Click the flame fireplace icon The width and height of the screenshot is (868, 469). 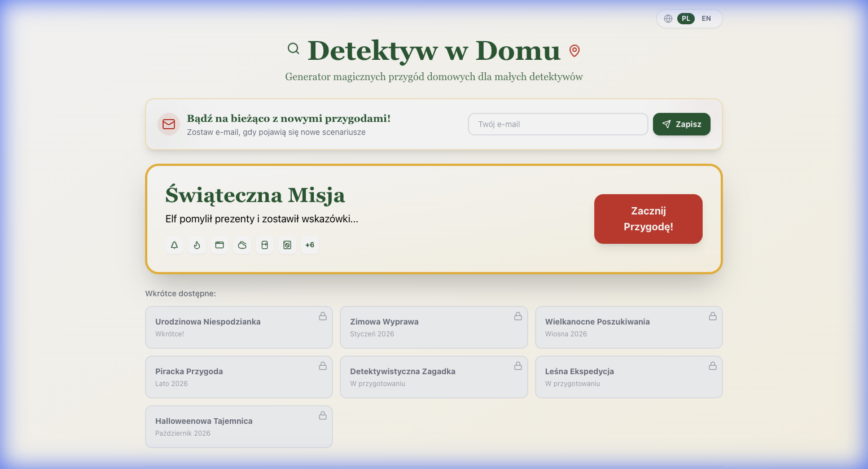(x=197, y=245)
